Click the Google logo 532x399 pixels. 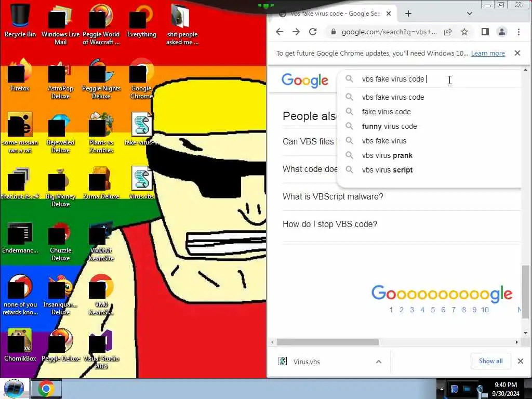pos(304,81)
